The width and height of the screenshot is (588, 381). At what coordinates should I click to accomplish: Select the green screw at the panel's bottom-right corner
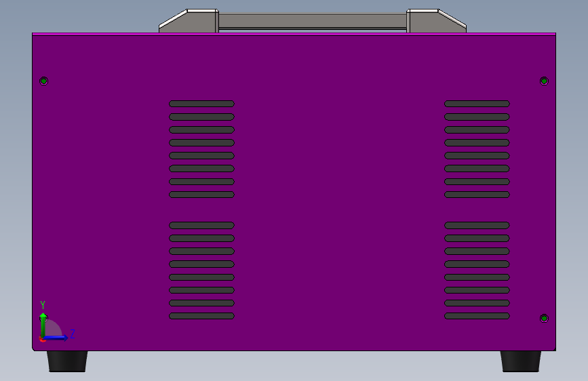544,319
